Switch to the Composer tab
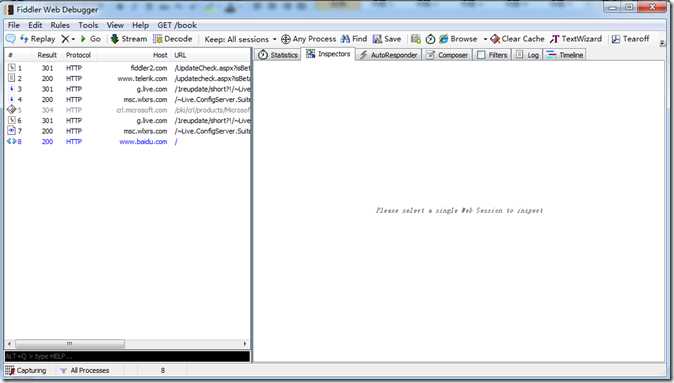The image size is (674, 383). coord(447,55)
